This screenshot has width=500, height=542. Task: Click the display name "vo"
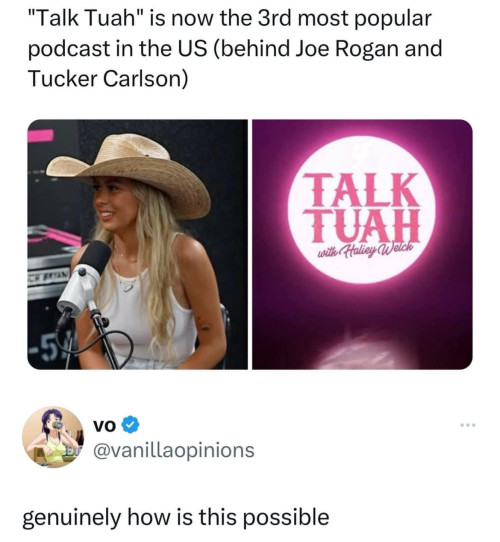click(x=103, y=426)
